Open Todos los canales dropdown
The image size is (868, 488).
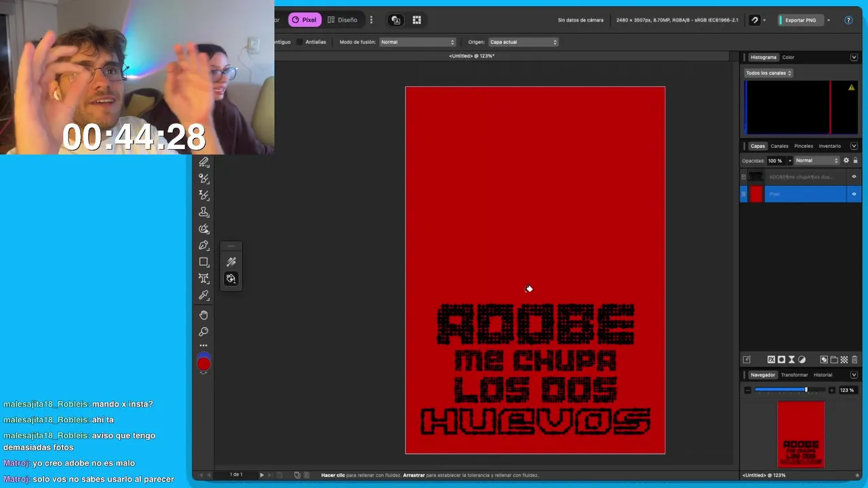[x=768, y=73]
